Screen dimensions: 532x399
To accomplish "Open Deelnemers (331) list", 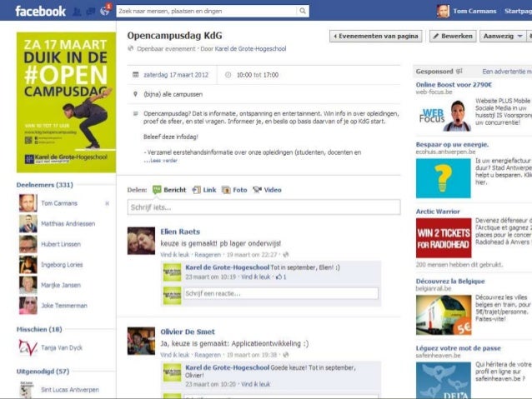I will (45, 185).
